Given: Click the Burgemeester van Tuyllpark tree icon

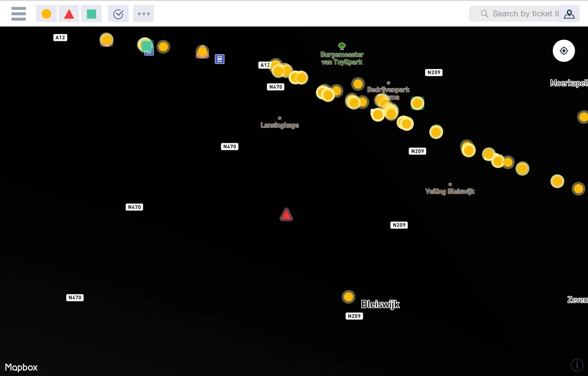Looking at the screenshot, I should pyautogui.click(x=342, y=46).
